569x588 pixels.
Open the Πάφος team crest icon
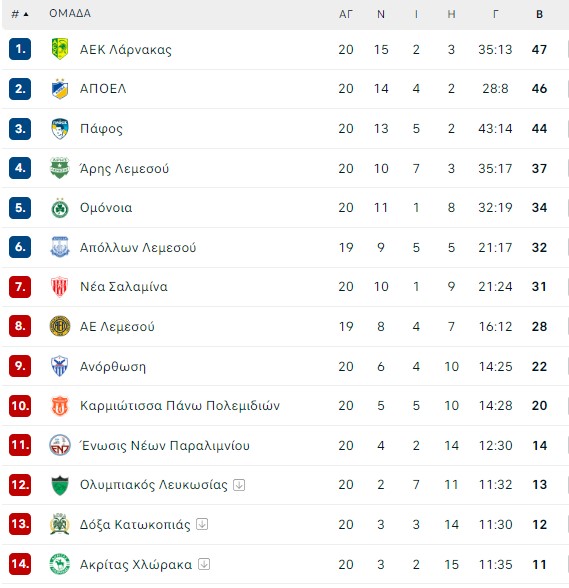click(x=60, y=129)
